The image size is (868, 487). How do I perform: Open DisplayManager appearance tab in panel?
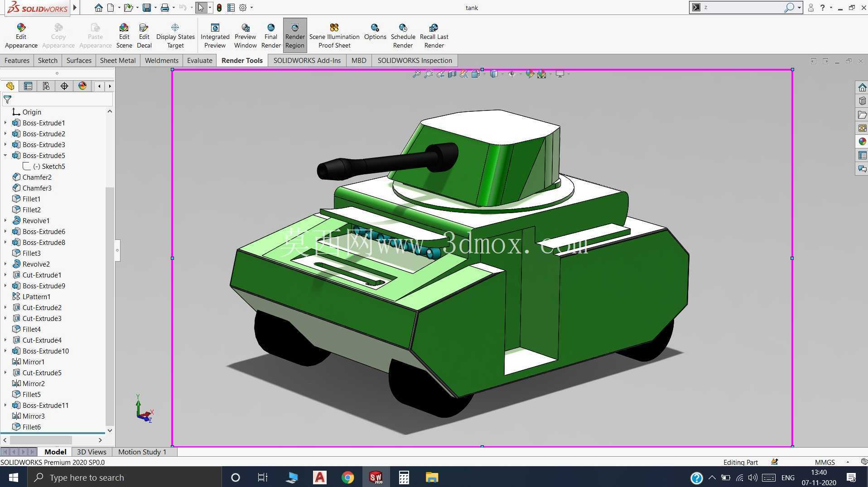(x=82, y=86)
